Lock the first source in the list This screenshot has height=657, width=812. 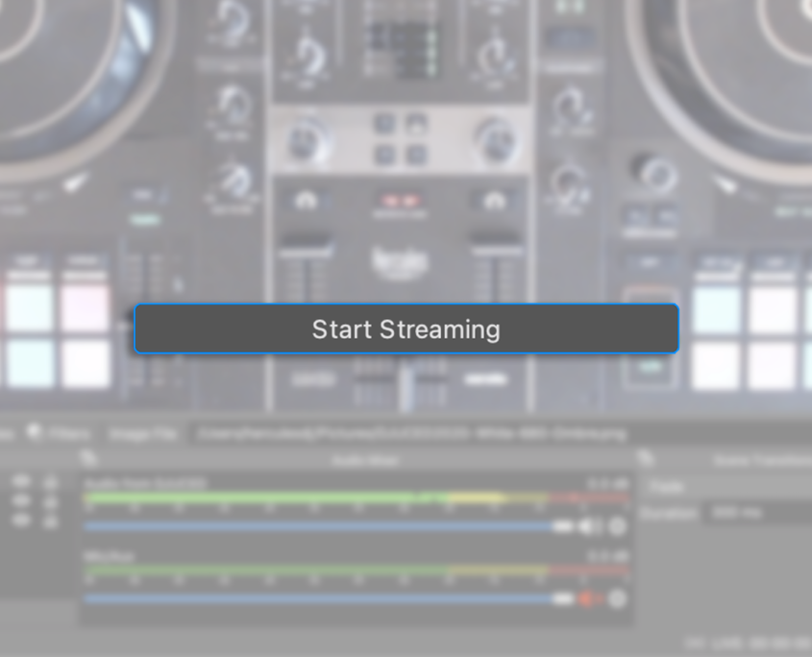51,480
